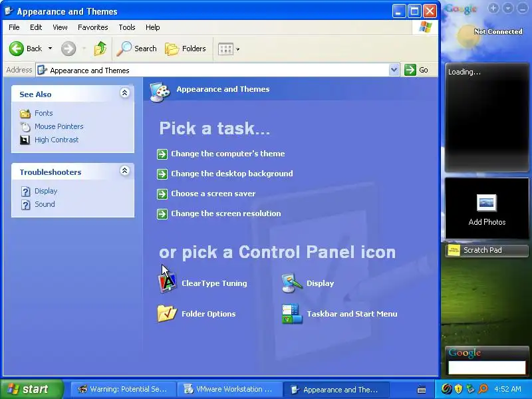
Task: Click the Appearance and The... taskbar button
Action: (336, 389)
